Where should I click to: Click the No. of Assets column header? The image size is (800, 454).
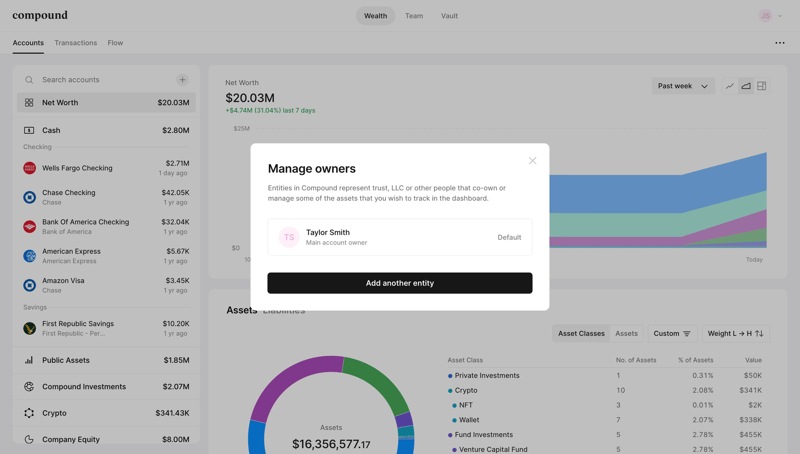[x=636, y=360]
